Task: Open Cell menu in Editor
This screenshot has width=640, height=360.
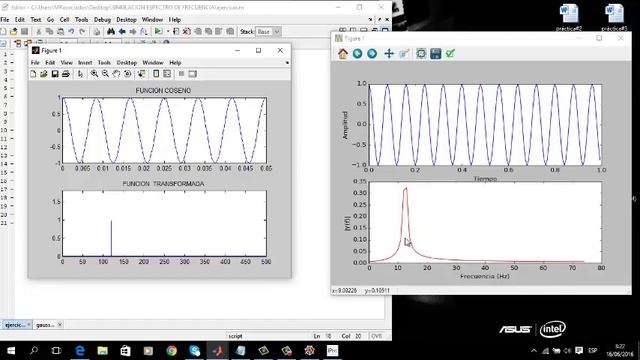Action: pyautogui.click(x=64, y=20)
